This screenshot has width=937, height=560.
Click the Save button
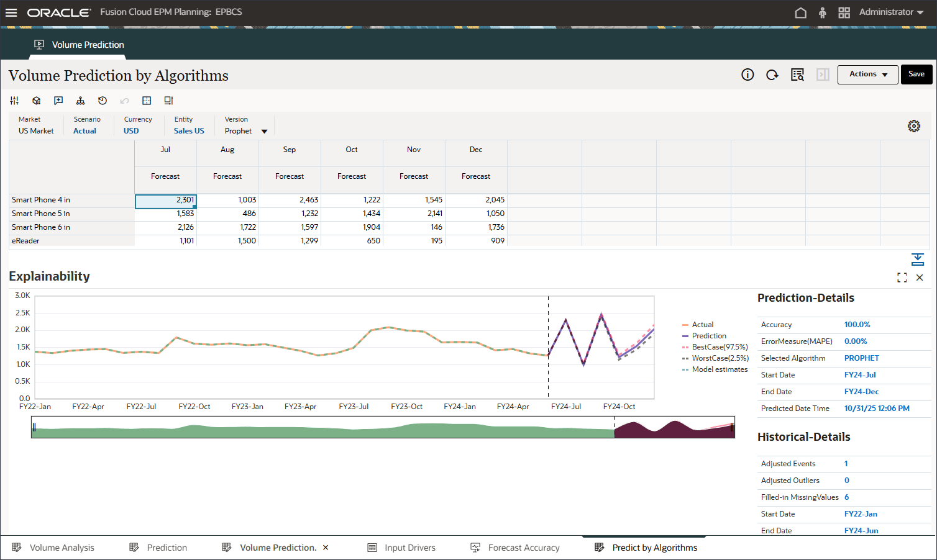[916, 74]
